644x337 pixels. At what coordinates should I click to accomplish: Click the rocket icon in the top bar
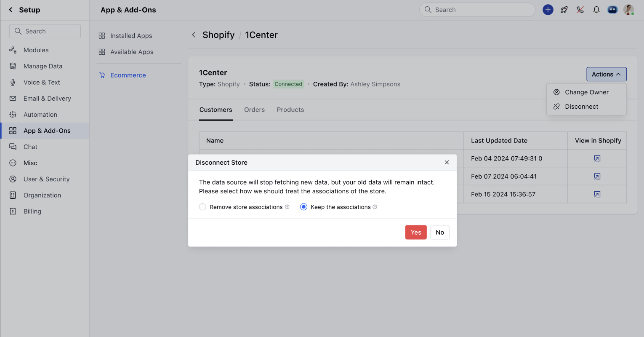pyautogui.click(x=564, y=10)
